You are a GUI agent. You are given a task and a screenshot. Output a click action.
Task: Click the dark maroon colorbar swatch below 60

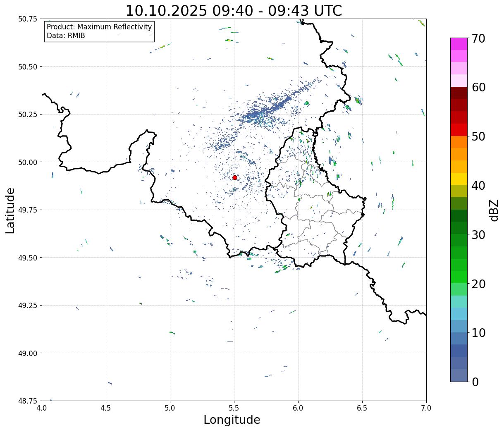(459, 93)
